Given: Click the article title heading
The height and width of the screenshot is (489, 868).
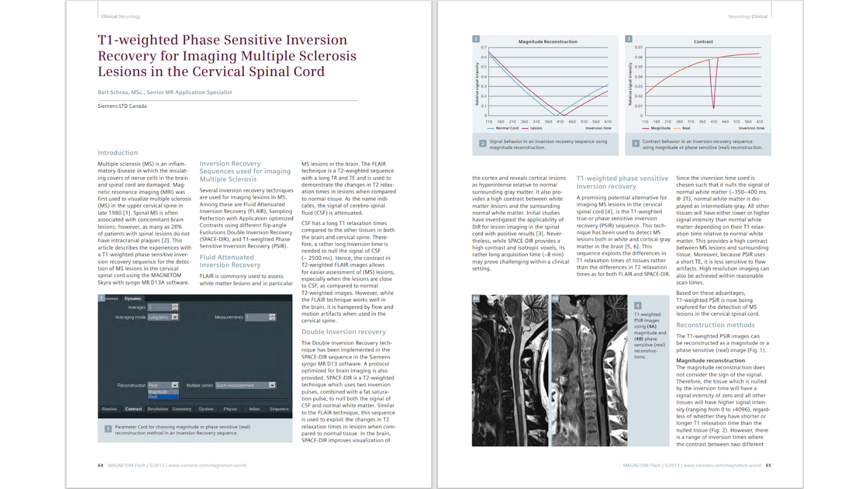Looking at the screenshot, I should coord(227,56).
